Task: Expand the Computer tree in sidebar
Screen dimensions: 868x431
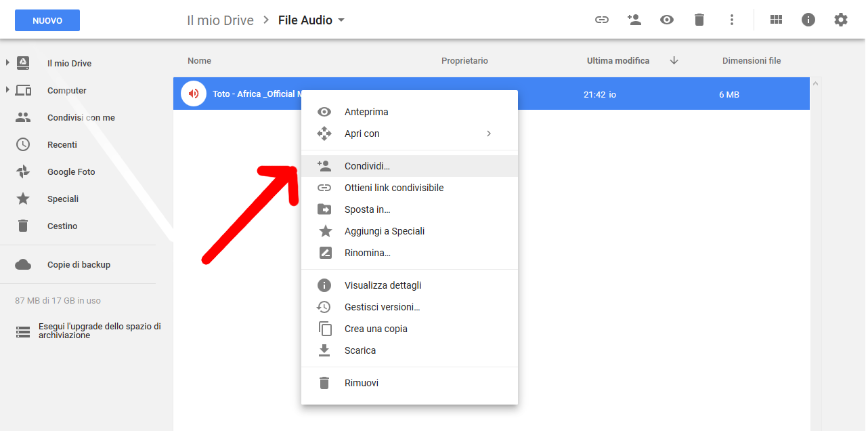Action: click(x=7, y=90)
